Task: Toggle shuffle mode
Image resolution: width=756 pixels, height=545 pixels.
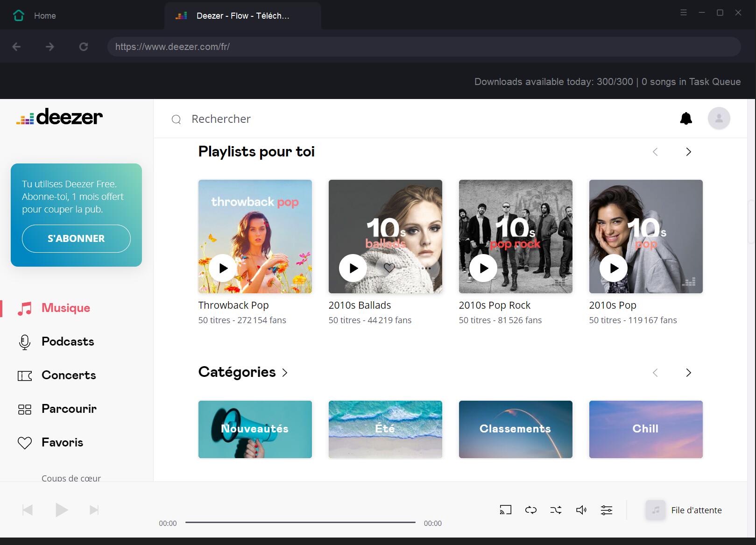Action: [556, 510]
